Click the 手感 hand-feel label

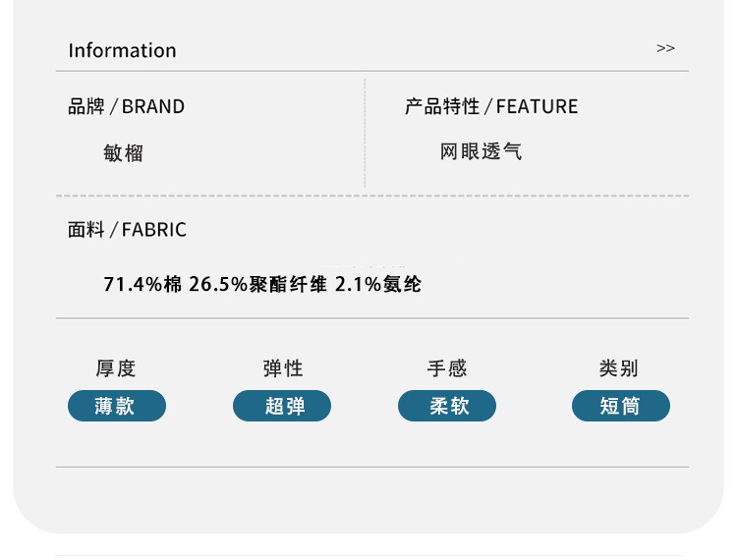tap(447, 368)
